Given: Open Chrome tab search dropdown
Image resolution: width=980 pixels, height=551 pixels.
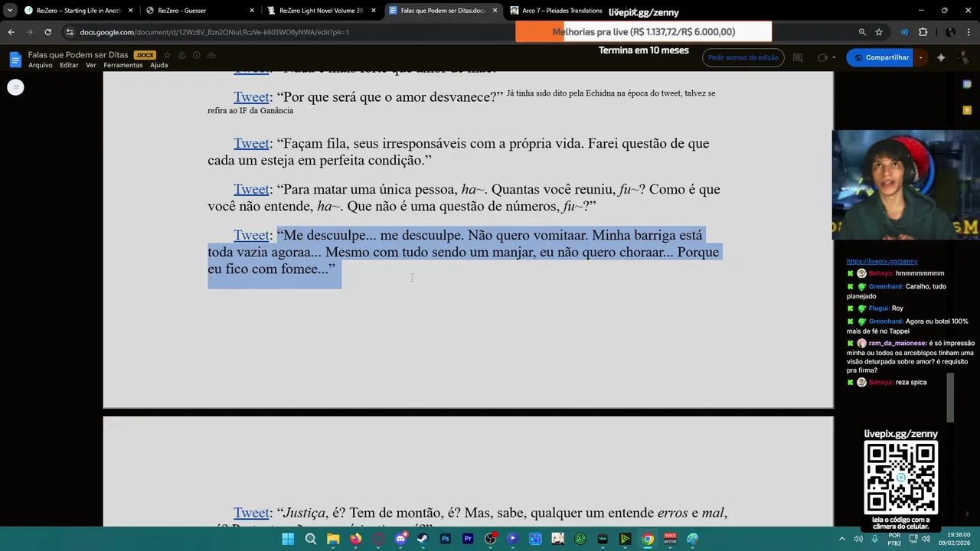Looking at the screenshot, I should coord(10,11).
